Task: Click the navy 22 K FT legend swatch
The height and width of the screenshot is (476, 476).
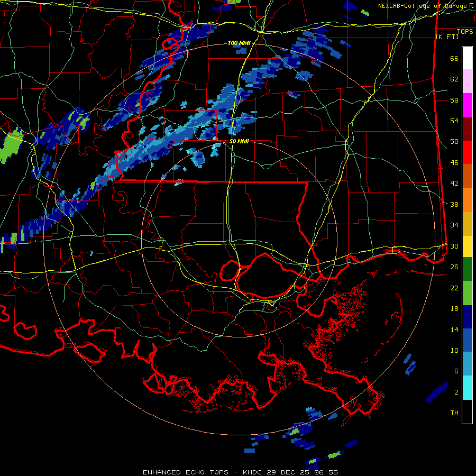Action: tap(467, 317)
